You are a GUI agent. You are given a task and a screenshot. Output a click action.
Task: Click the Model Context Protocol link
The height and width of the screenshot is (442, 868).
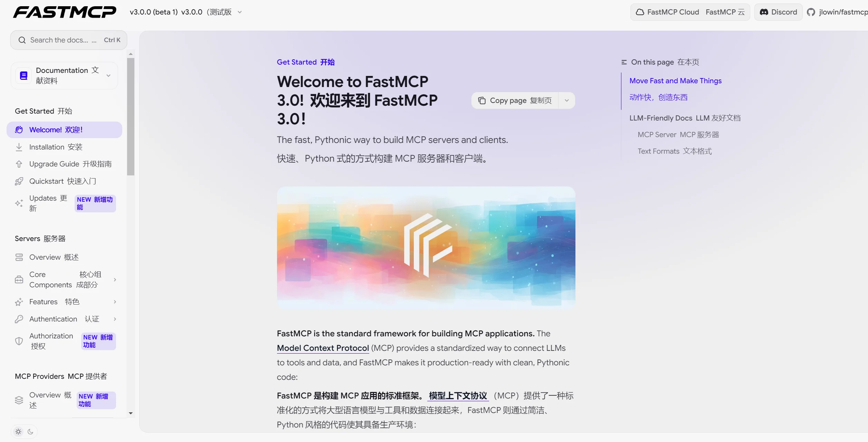322,348
